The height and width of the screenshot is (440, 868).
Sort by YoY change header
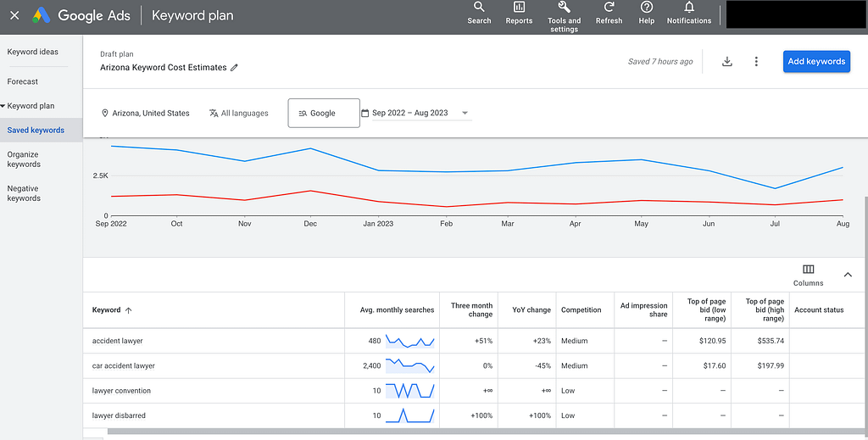[531, 310]
